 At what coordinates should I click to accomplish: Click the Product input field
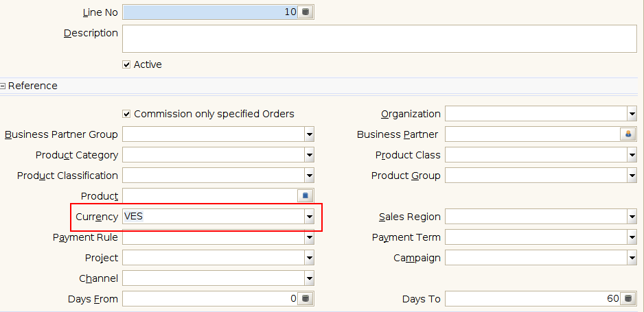210,196
